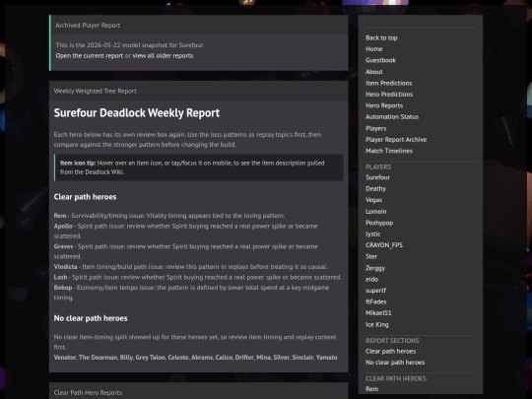The image size is (532, 399).
Task: View Automation Status page
Action: [392, 116]
